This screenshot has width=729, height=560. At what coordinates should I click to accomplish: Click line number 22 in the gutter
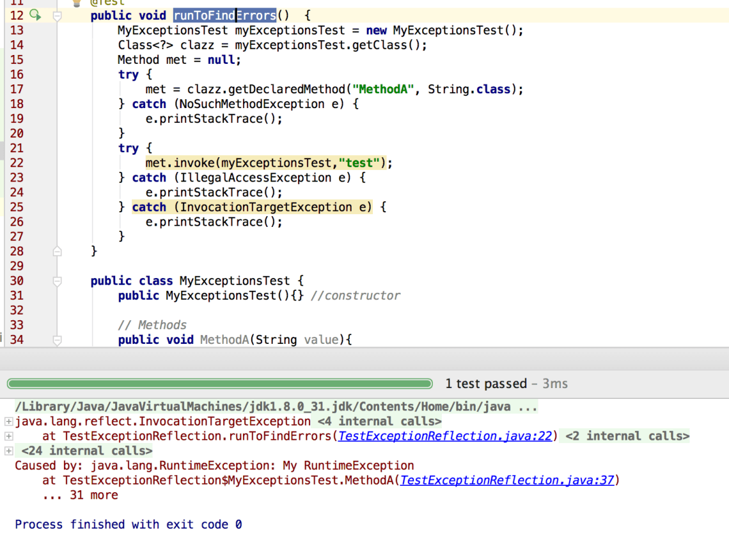tap(17, 163)
